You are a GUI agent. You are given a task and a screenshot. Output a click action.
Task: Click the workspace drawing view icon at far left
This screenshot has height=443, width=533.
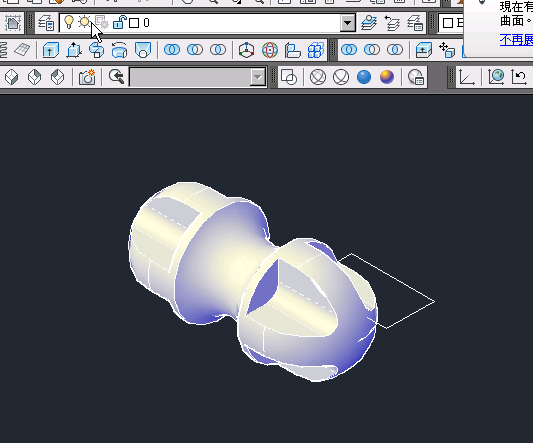pos(13,23)
